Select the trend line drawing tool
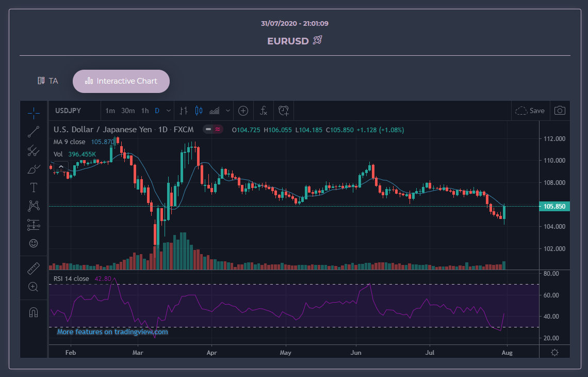Viewport: 588px width, 377px height. click(33, 132)
